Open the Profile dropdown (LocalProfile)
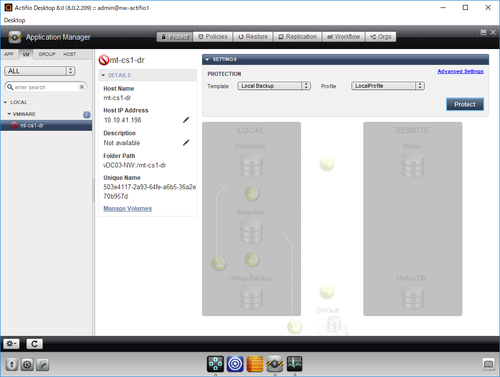Screen dimensions: 500x377 coord(388,86)
